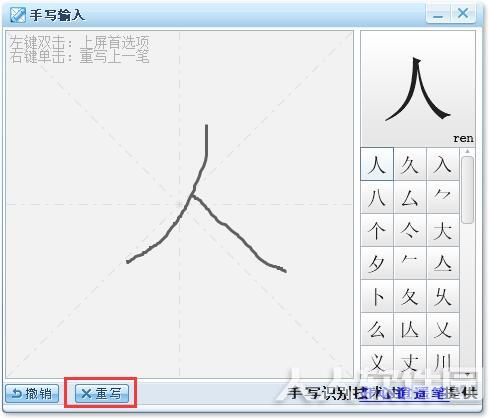489x419 pixels.
Task: Choose candidate character 么
Action: pyautogui.click(x=377, y=329)
